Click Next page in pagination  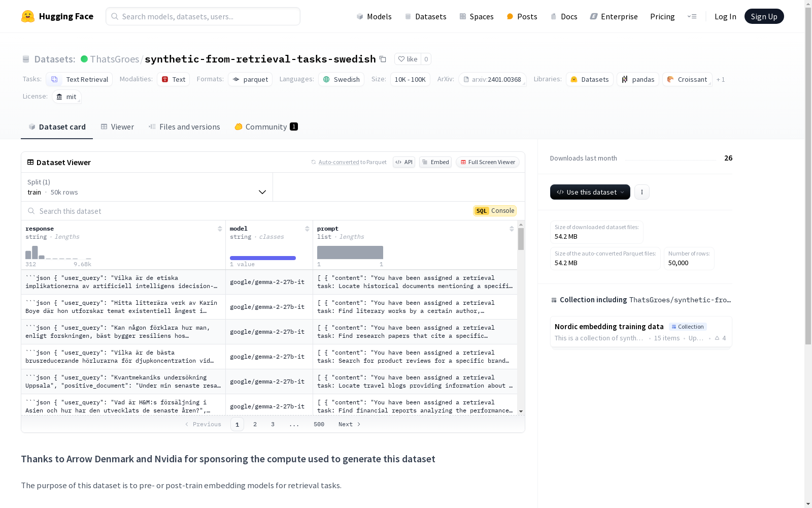350,424
